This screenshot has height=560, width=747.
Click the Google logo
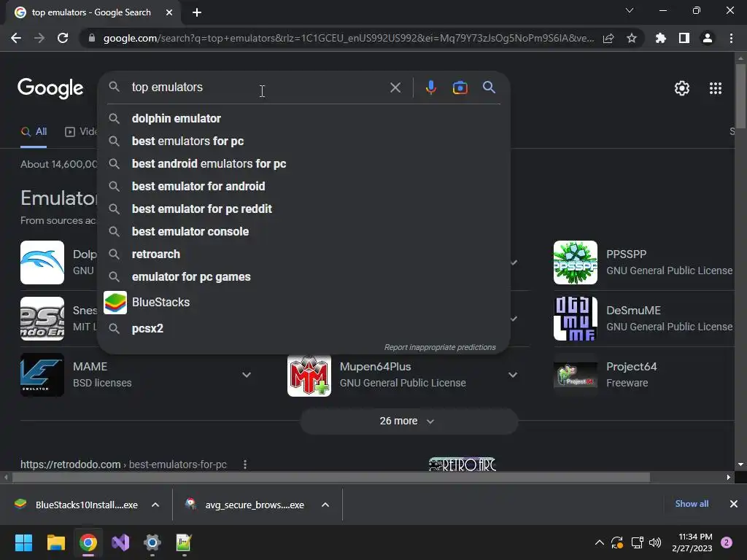tap(50, 88)
